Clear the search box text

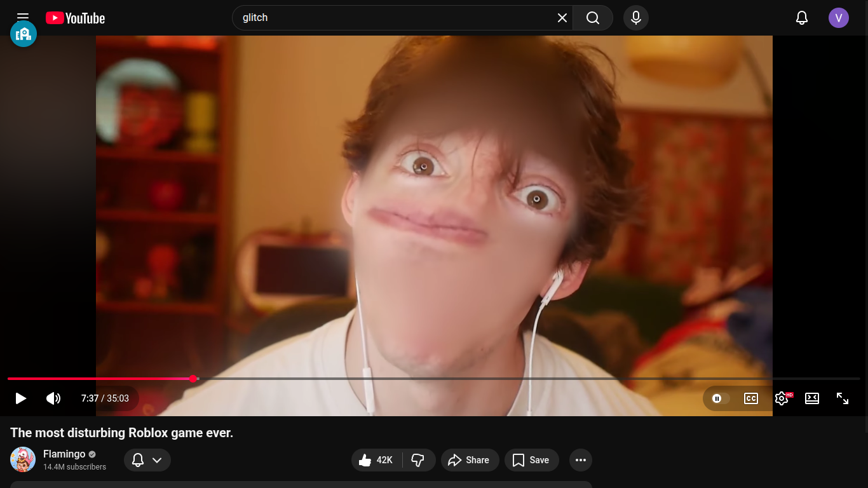pyautogui.click(x=562, y=18)
